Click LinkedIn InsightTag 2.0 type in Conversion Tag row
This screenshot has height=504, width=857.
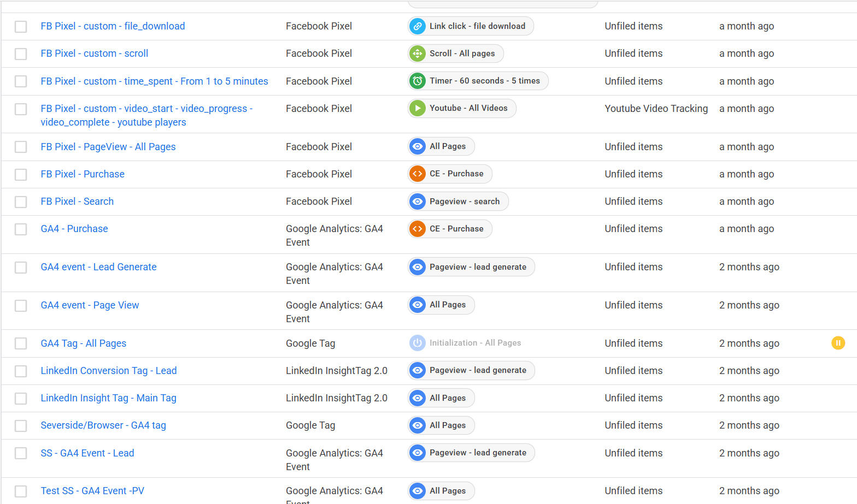337,371
